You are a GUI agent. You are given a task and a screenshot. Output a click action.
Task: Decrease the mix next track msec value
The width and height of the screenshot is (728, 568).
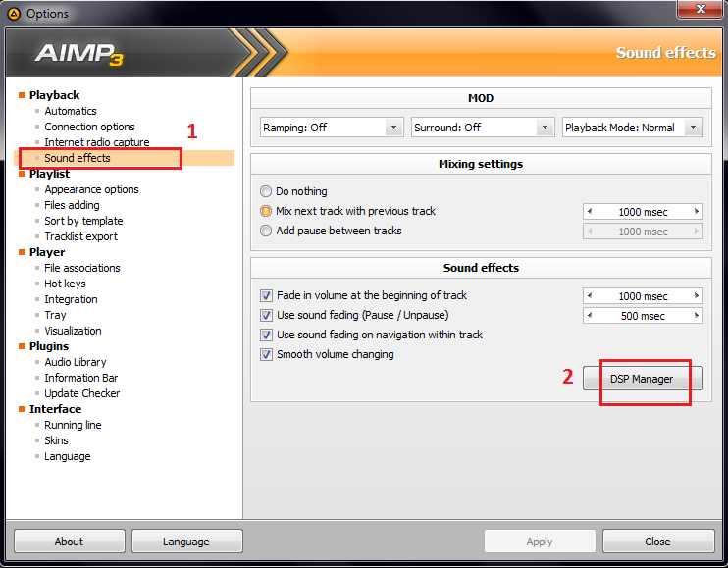coord(590,212)
